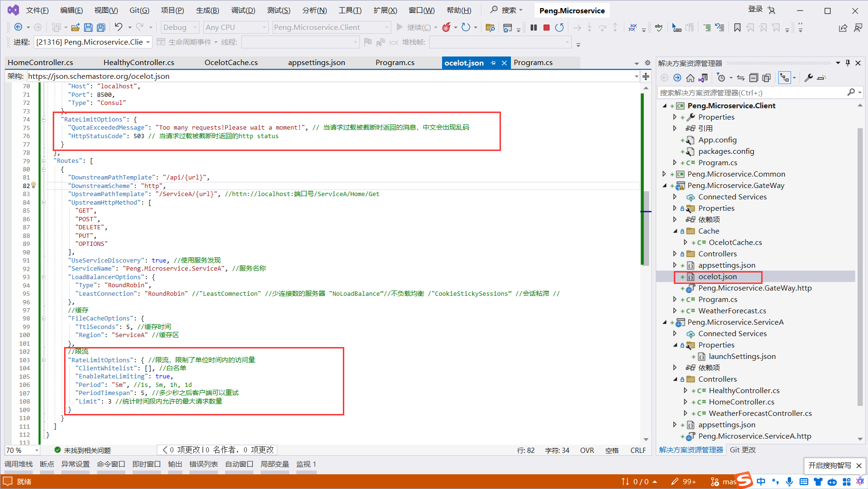Click the Preview Selected Items icon

[x=821, y=78]
